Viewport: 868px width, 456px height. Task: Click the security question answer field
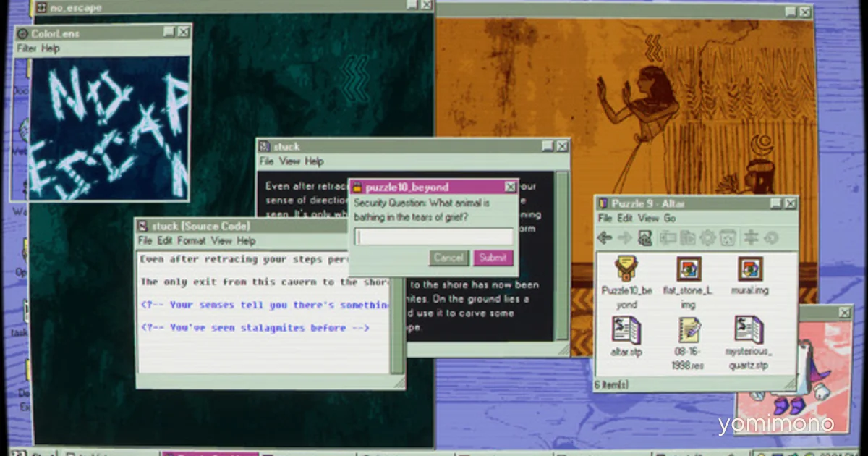pos(434,237)
